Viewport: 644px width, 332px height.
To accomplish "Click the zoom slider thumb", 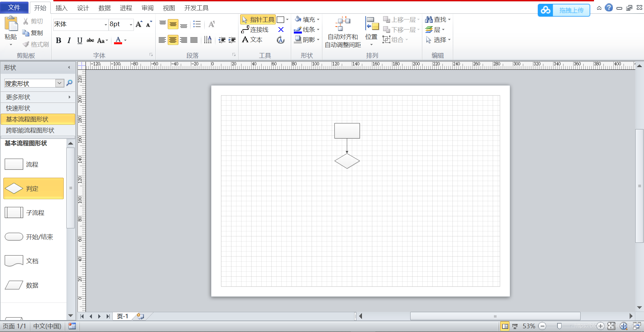I will point(559,326).
